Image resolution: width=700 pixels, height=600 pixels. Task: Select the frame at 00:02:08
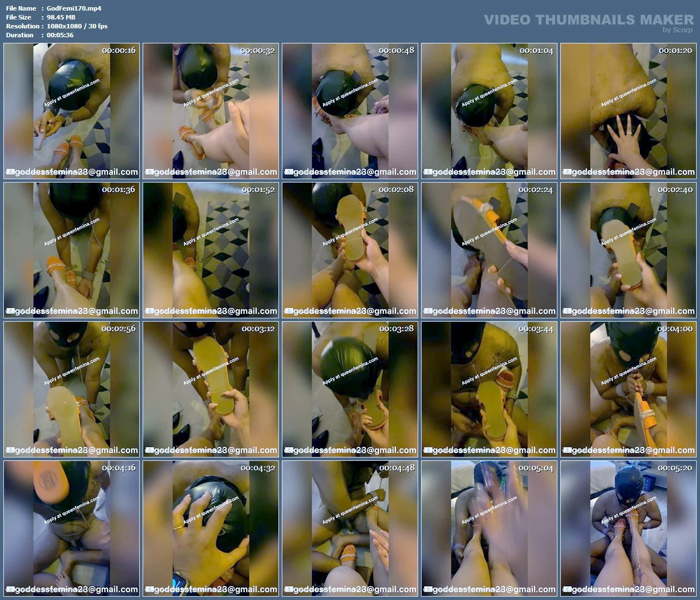350,250
